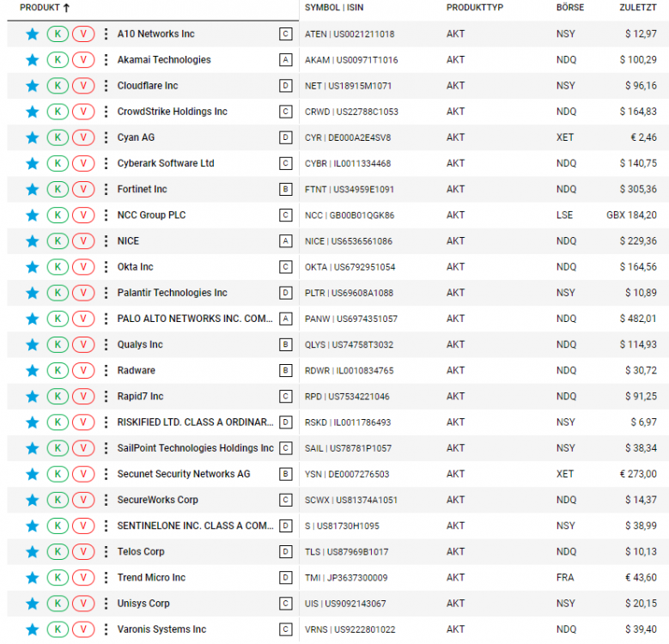Sort by the PRODUKT column header
The width and height of the screenshot is (669, 644).
45,8
